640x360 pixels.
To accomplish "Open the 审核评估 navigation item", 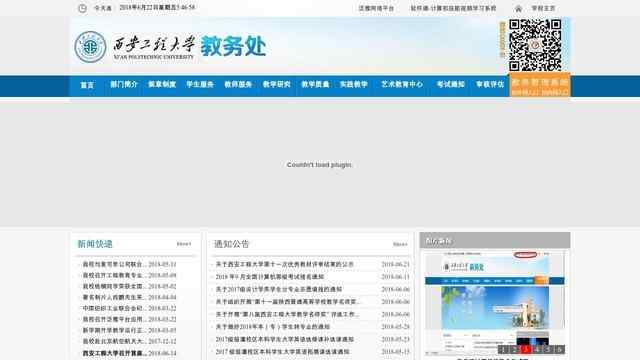I will [x=490, y=84].
